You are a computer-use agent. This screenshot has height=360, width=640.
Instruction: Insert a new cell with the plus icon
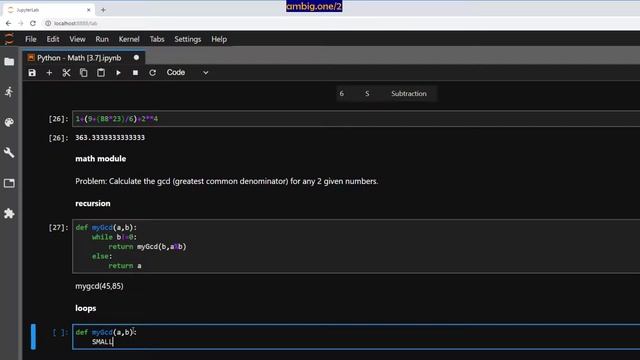click(x=49, y=73)
